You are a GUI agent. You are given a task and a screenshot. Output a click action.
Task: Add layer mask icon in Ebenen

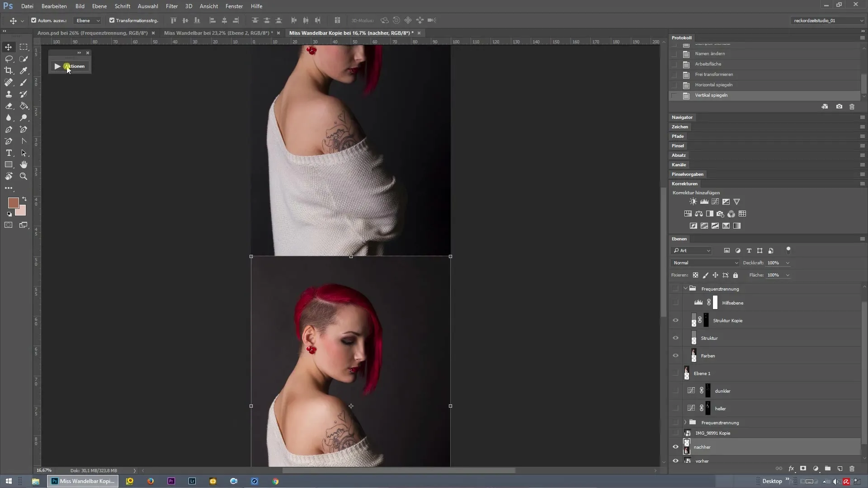click(x=803, y=469)
